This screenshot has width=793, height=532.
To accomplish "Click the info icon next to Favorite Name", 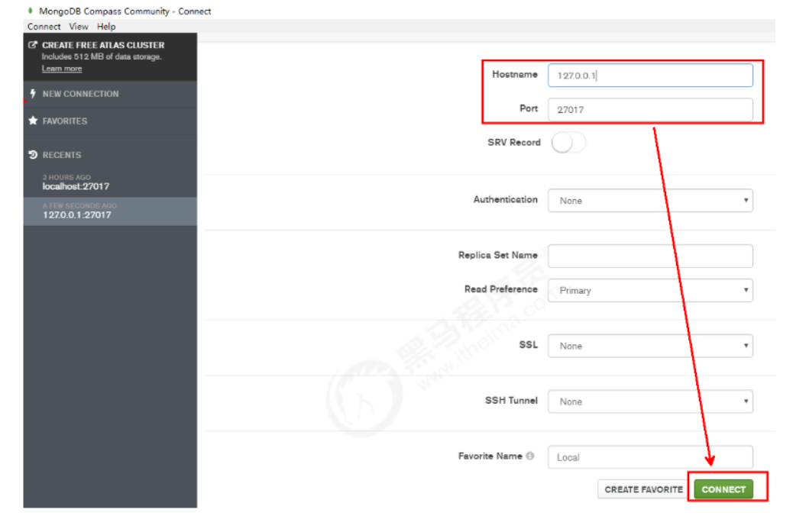I will (x=529, y=456).
